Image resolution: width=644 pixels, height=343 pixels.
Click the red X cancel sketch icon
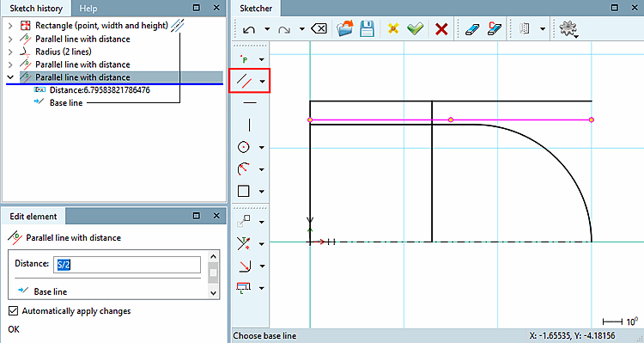tap(441, 29)
